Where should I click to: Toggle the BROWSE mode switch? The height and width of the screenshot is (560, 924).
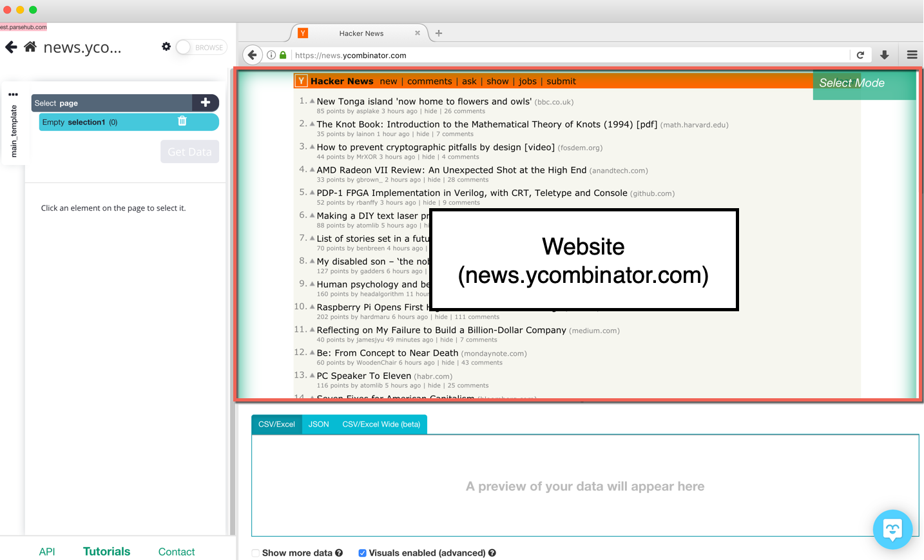coord(201,47)
